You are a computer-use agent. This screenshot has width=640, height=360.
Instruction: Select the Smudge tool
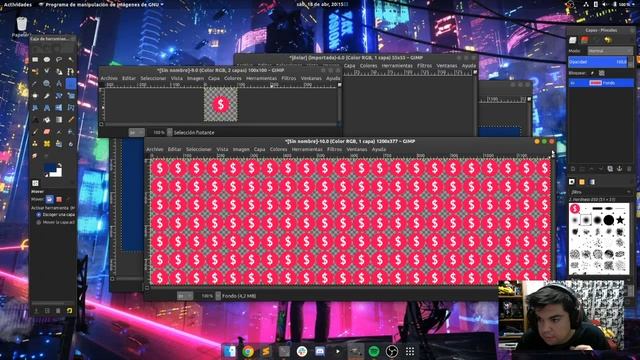coord(35,156)
